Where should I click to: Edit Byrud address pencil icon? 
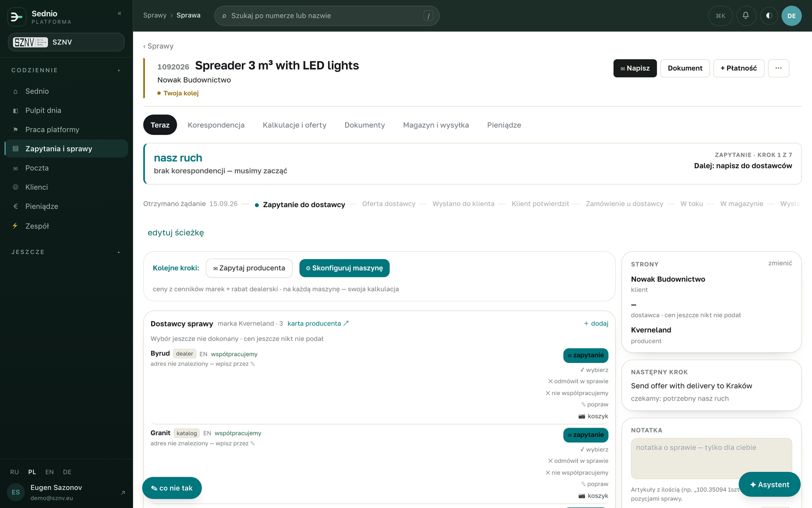pos(253,364)
